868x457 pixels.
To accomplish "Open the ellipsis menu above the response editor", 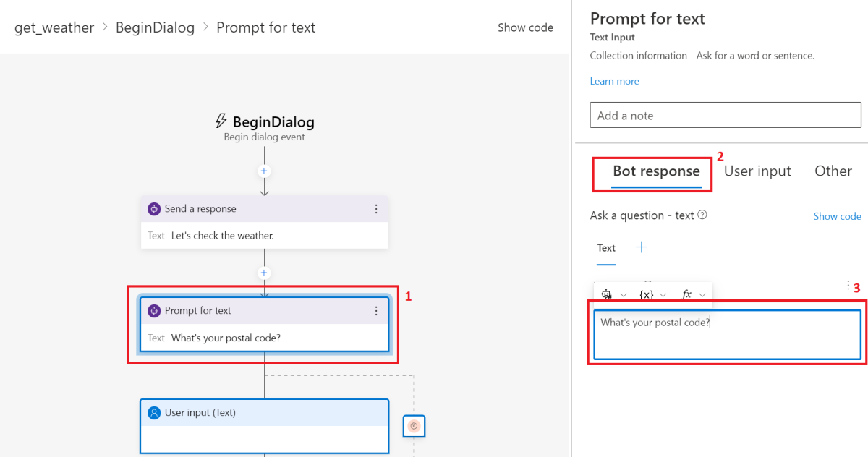I will (x=849, y=284).
